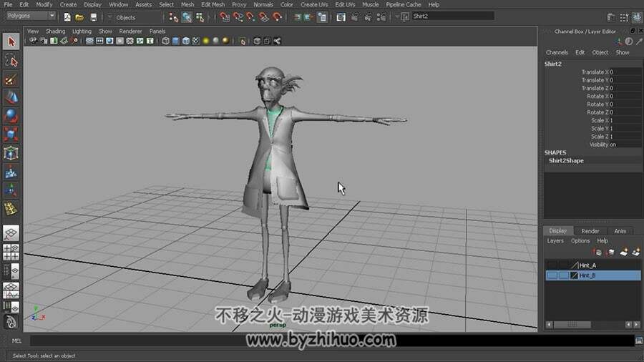This screenshot has width=644, height=362.
Task: Toggle smooth shade all in viewport
Action: click(176, 41)
